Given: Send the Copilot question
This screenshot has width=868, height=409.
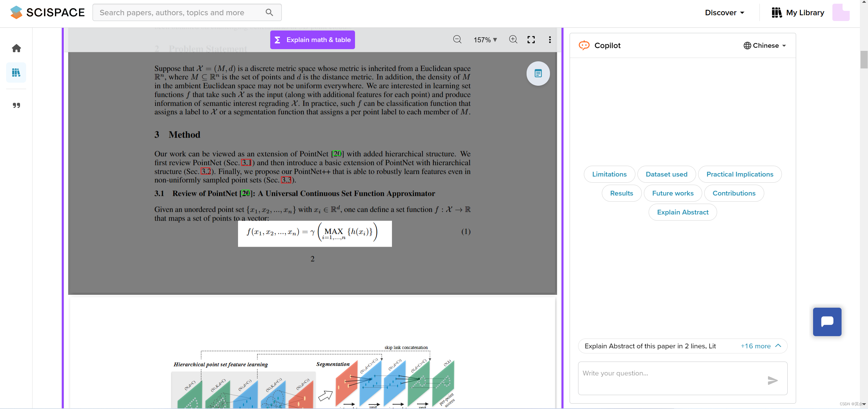Looking at the screenshot, I should point(772,380).
